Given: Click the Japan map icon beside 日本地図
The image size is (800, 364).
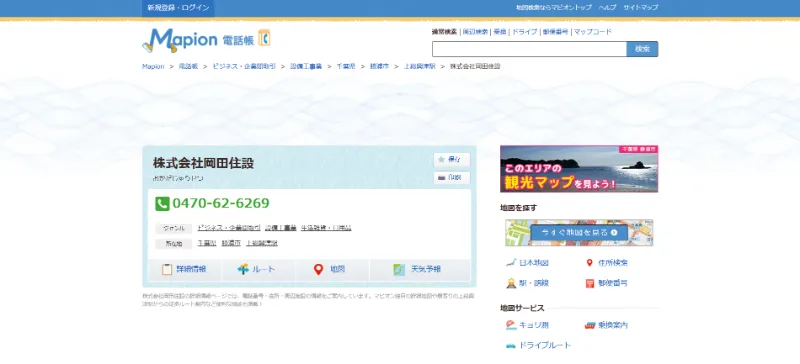Looking at the screenshot, I should pos(511,263).
